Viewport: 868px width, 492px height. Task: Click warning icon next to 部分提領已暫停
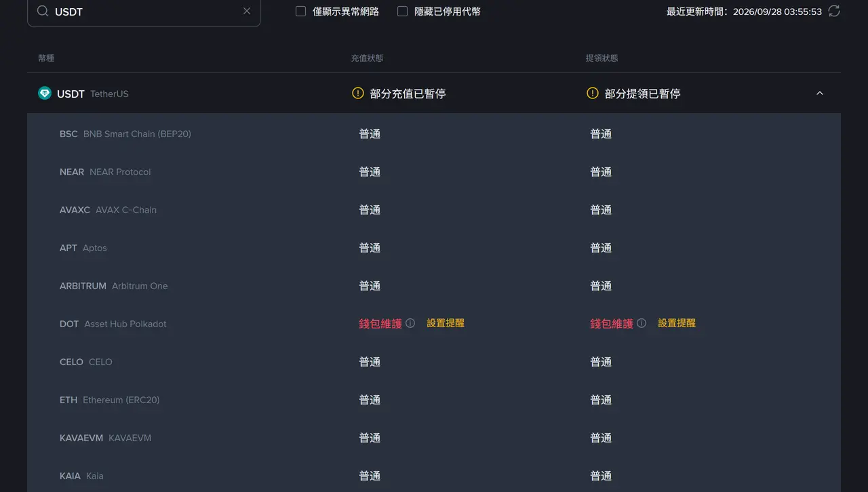coord(593,94)
